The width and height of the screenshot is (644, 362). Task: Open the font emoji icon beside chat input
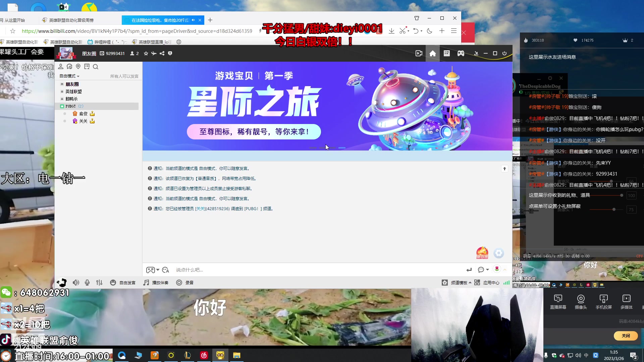[165, 270]
